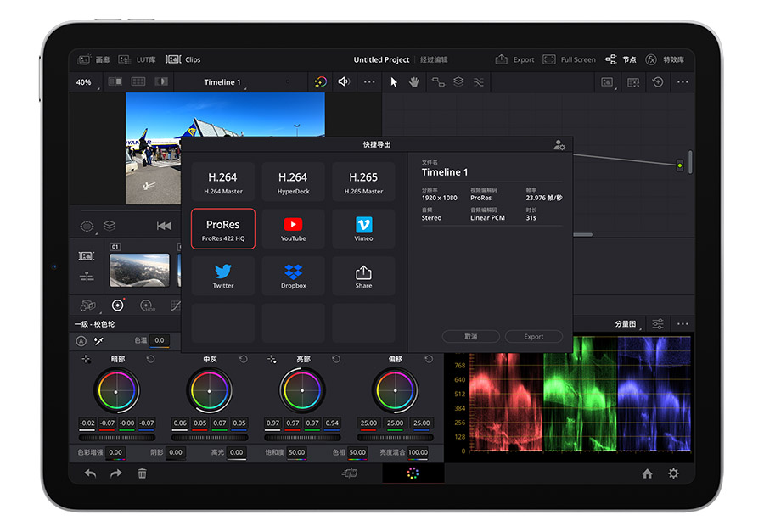
Task: Open node editor three-dot options menu
Action: click(683, 81)
